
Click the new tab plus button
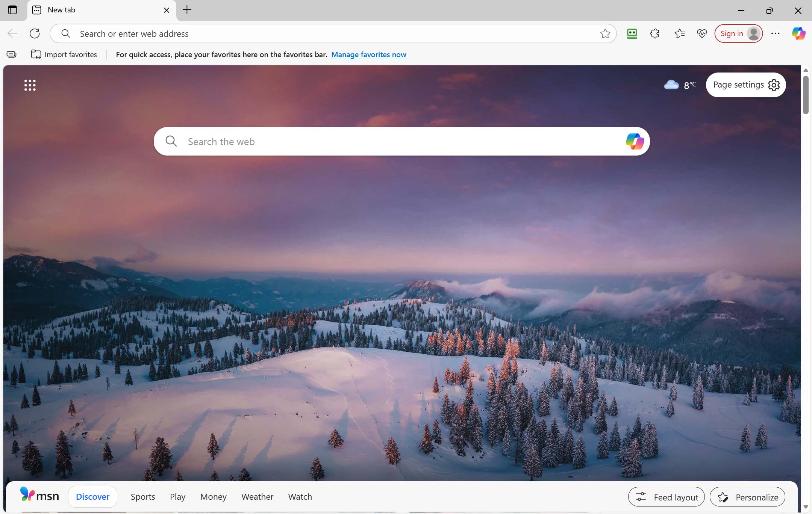(x=187, y=10)
